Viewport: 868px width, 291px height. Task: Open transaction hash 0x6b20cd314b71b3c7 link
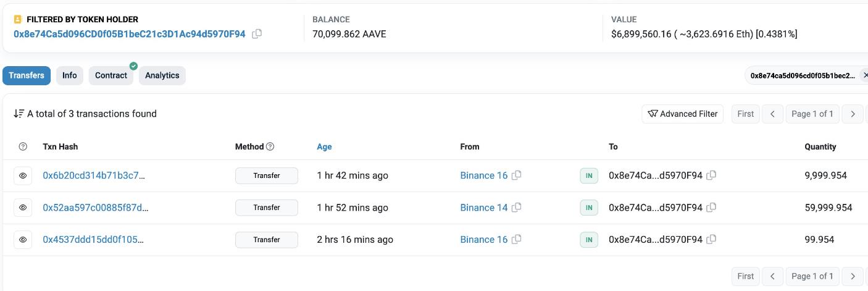pyautogui.click(x=94, y=175)
